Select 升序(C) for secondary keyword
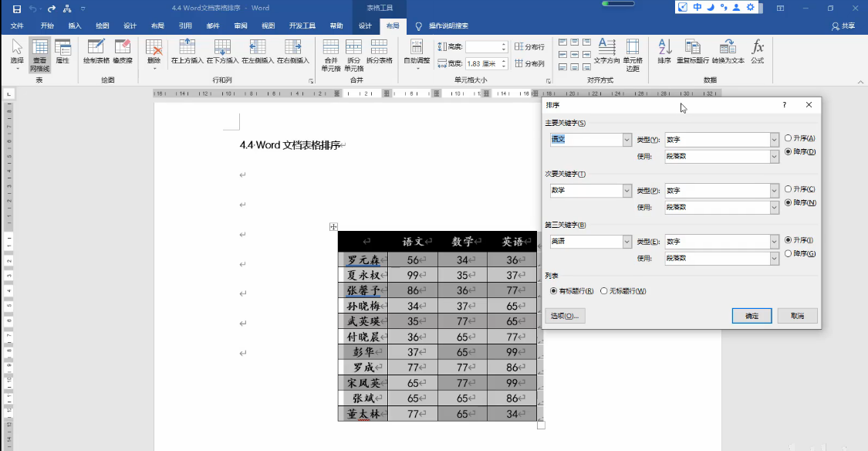Image resolution: width=868 pixels, height=451 pixels. pyautogui.click(x=799, y=189)
